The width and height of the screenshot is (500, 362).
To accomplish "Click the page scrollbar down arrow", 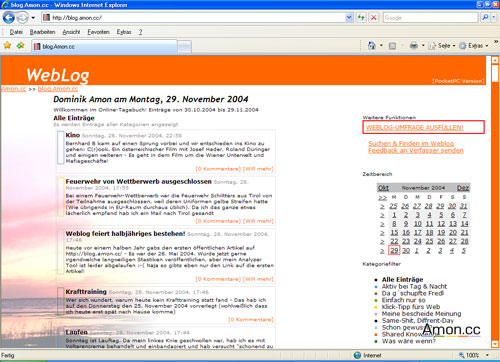I will [x=495, y=343].
